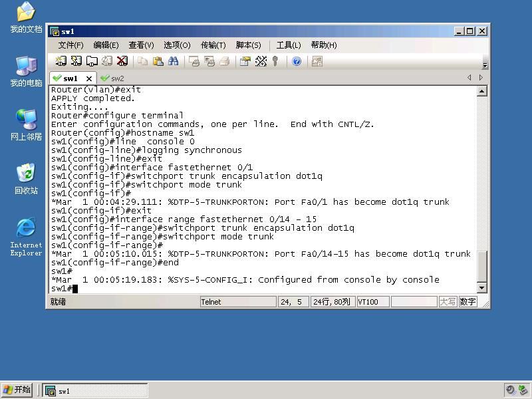Image resolution: width=532 pixels, height=399 pixels.
Task: Click the Copy toolbar icon
Action: [x=142, y=61]
